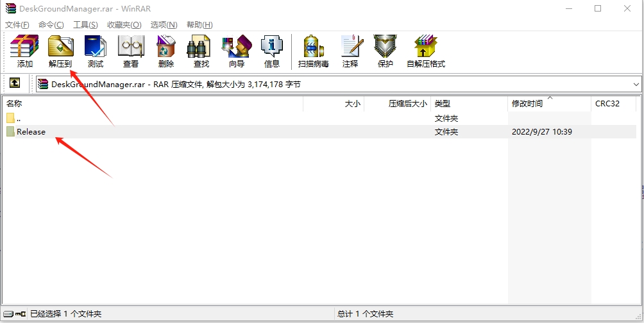Sort by 名称 column header
Image resolution: width=644 pixels, height=323 pixels.
pos(153,104)
